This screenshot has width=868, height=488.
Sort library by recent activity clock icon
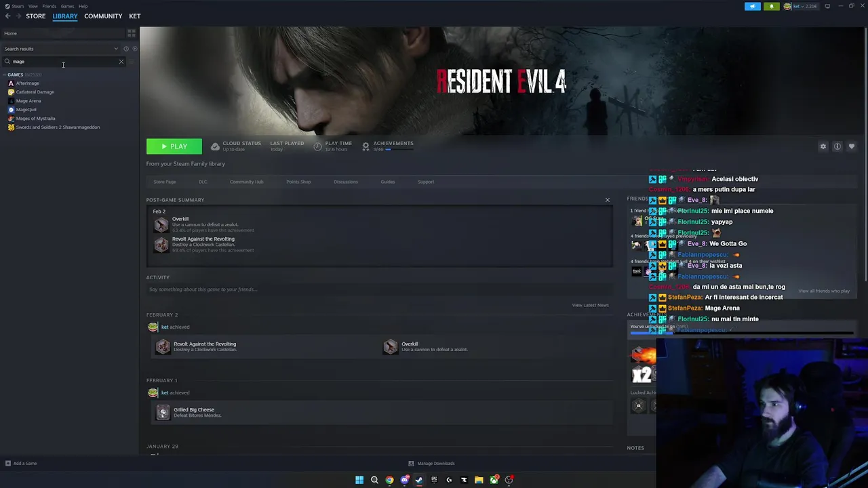tap(126, 49)
